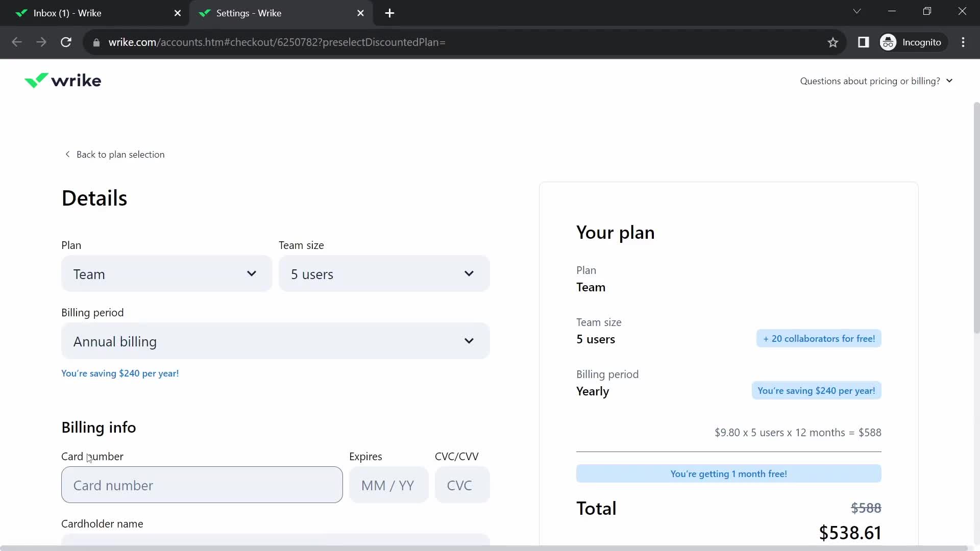Select the Settings - Wrike tab
The width and height of the screenshot is (980, 551).
point(281,13)
